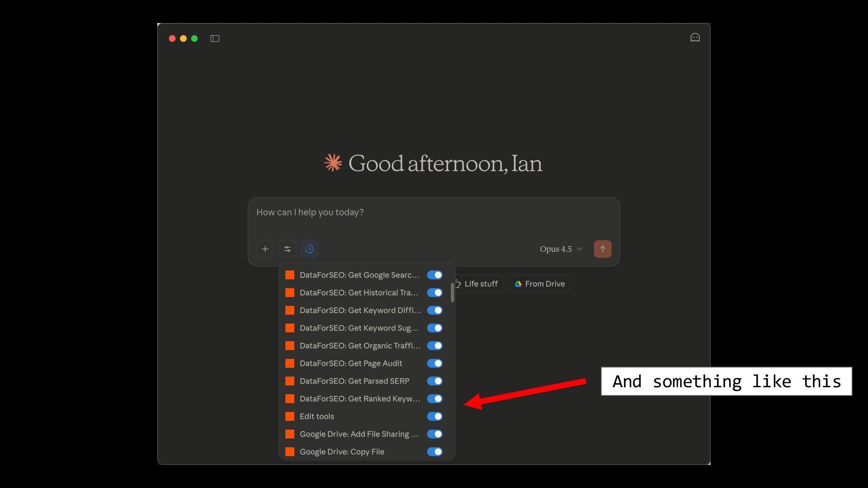Click the How can I help input field
Screen dimensions: 868x488
[x=433, y=213]
